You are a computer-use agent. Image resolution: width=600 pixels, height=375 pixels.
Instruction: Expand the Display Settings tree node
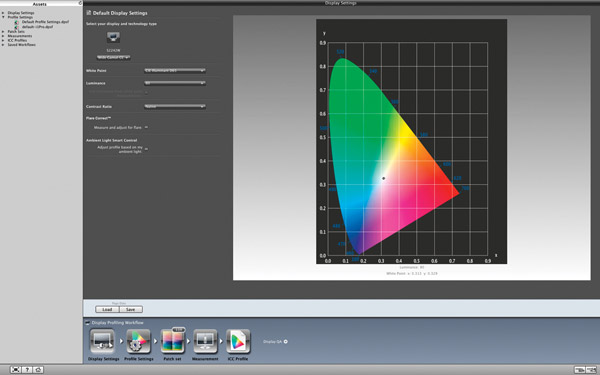click(3, 13)
